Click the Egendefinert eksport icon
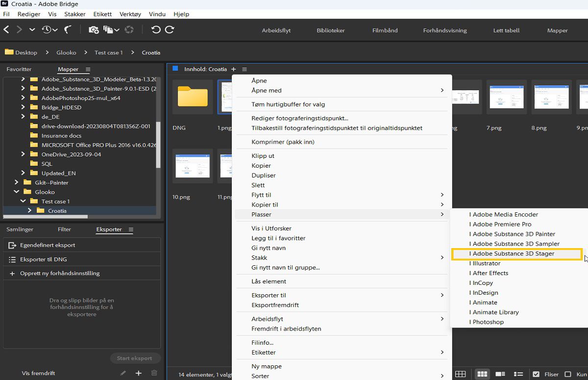This screenshot has width=588, height=380. [x=12, y=245]
